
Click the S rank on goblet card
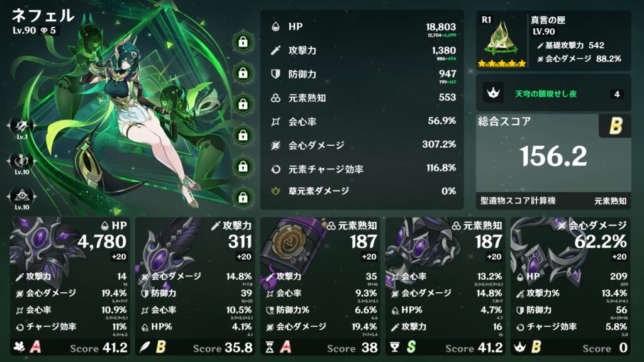pyautogui.click(x=411, y=347)
